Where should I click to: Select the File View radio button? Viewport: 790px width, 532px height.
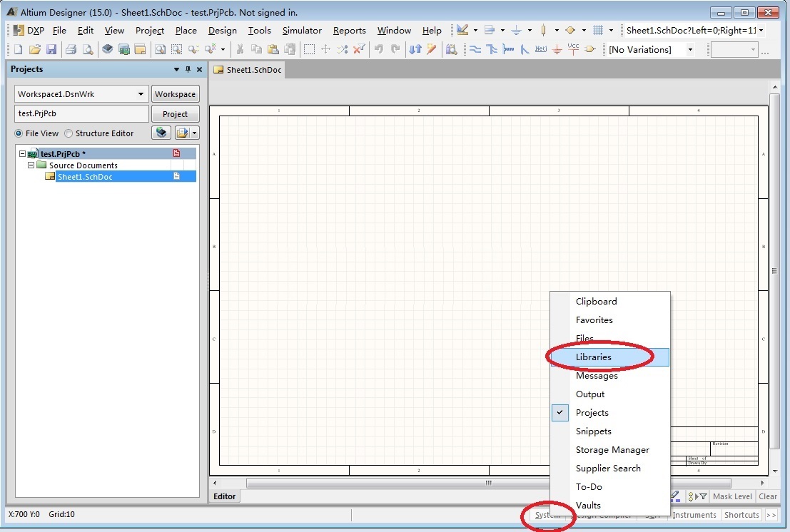pyautogui.click(x=19, y=133)
